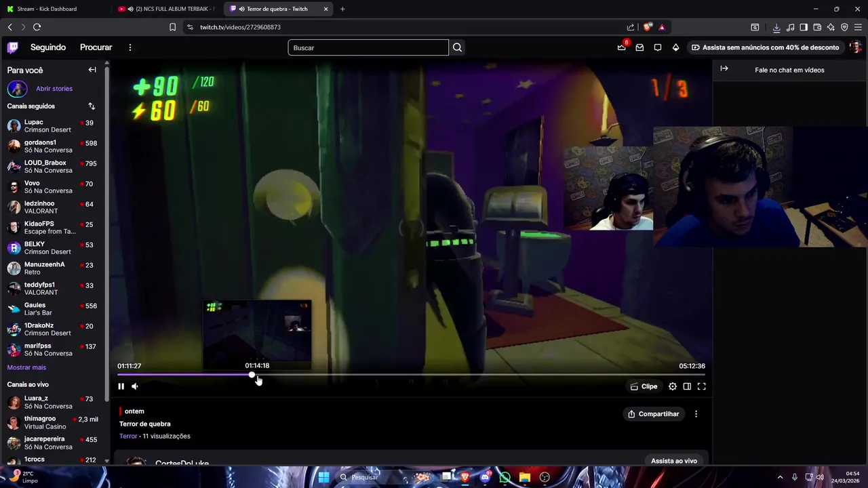The height and width of the screenshot is (488, 868).
Task: Open browser downloads icon
Action: tap(776, 27)
